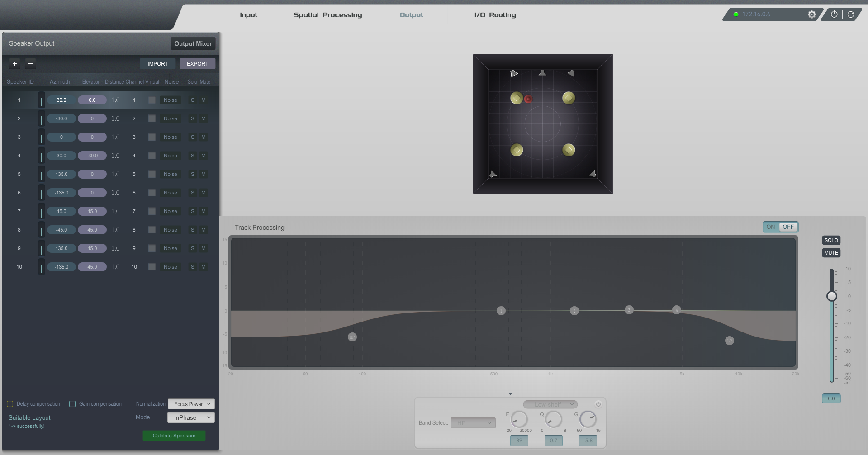Click the fader value field showing 0.0
The image size is (868, 455).
pyautogui.click(x=831, y=398)
